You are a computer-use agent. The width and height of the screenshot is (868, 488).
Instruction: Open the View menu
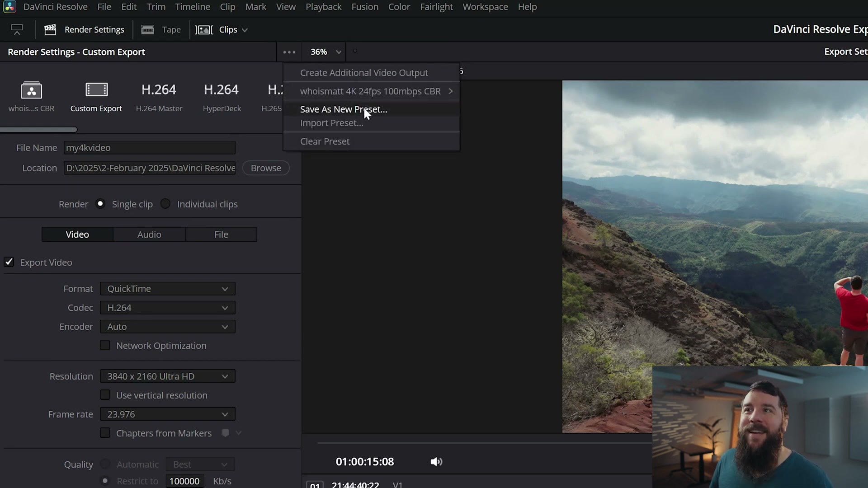[x=286, y=7]
